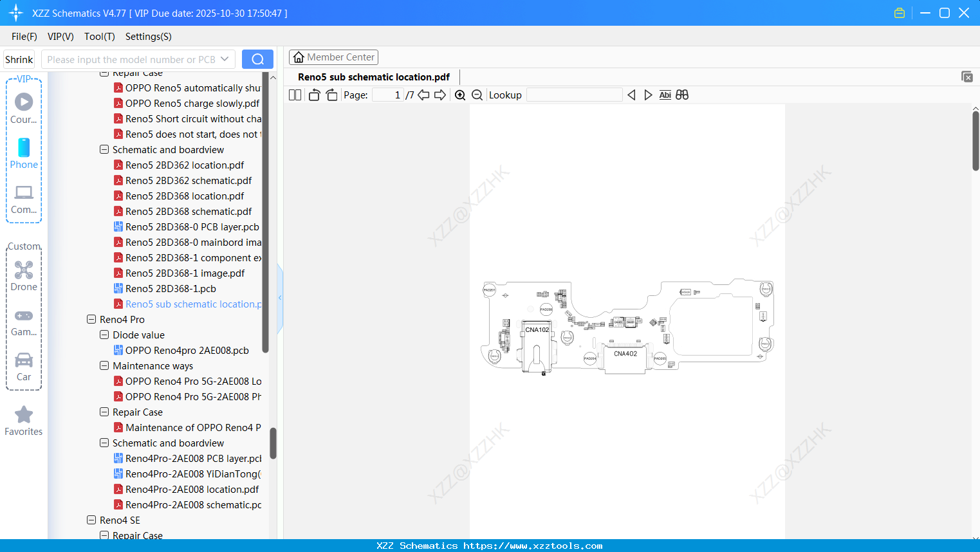Click the file tree vertical scrollbar thumb

[x=273, y=443]
